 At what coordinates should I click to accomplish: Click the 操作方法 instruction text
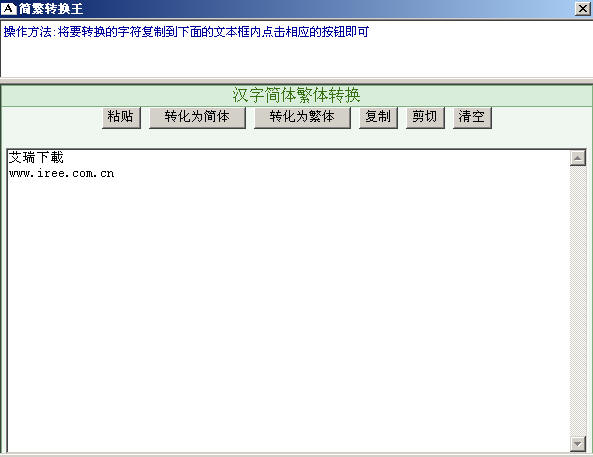tap(186, 32)
